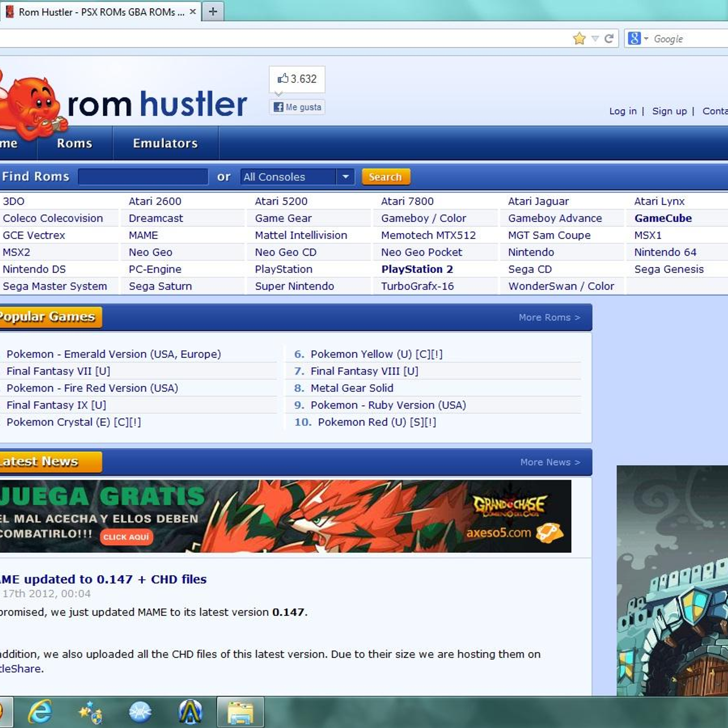Viewport: 728px width, 728px height.
Task: Open the blue and yellow A taskbar app
Action: pyautogui.click(x=190, y=712)
